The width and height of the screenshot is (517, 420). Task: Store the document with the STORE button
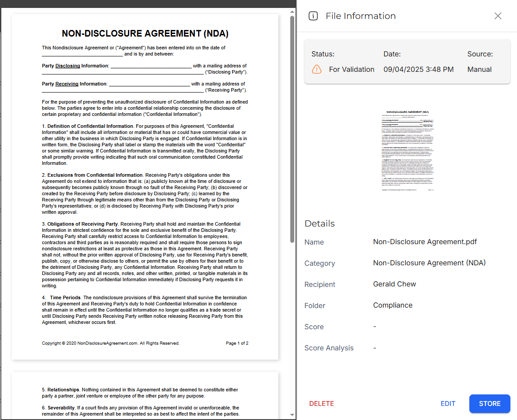coord(489,404)
